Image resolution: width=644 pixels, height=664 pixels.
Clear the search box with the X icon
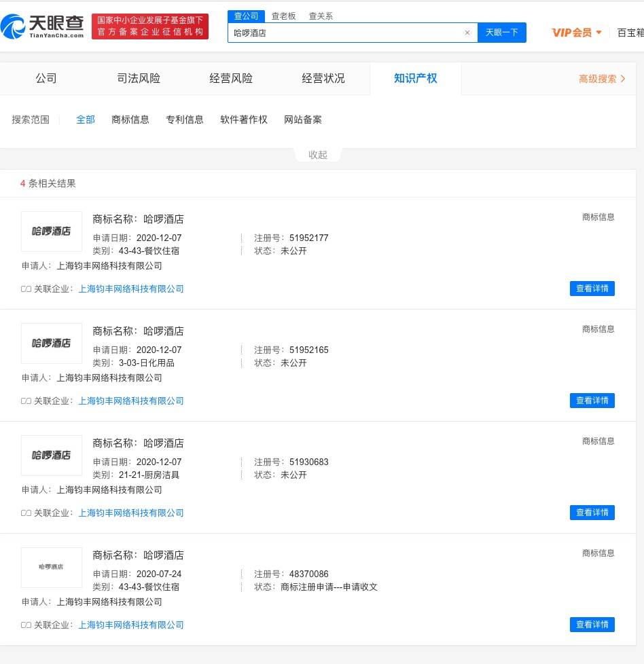[467, 33]
